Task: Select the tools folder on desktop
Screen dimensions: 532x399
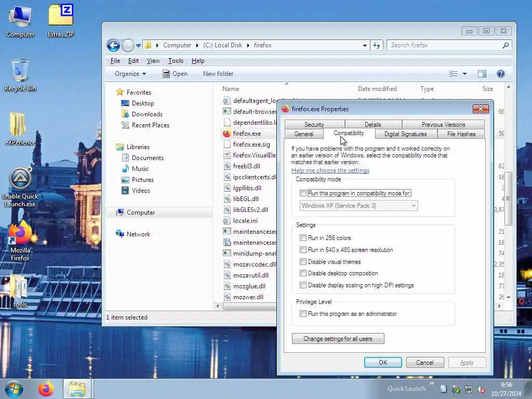Action: point(20,291)
